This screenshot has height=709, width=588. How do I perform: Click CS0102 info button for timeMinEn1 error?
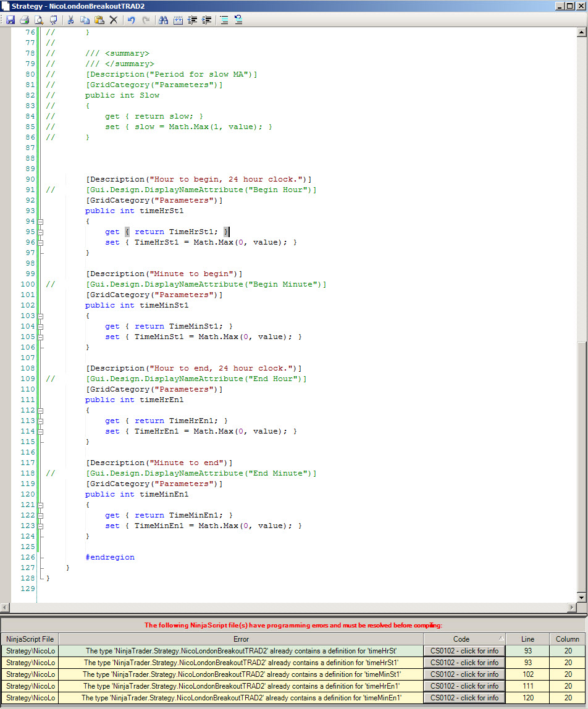pyautogui.click(x=464, y=698)
